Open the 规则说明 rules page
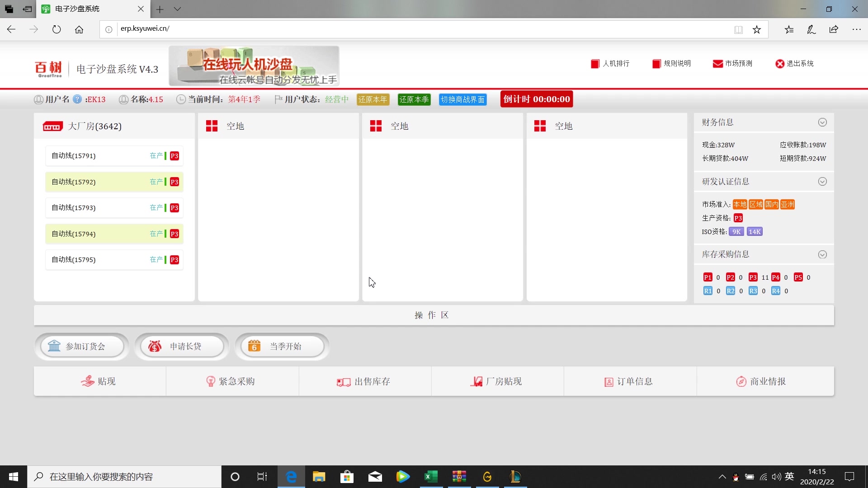 (671, 64)
